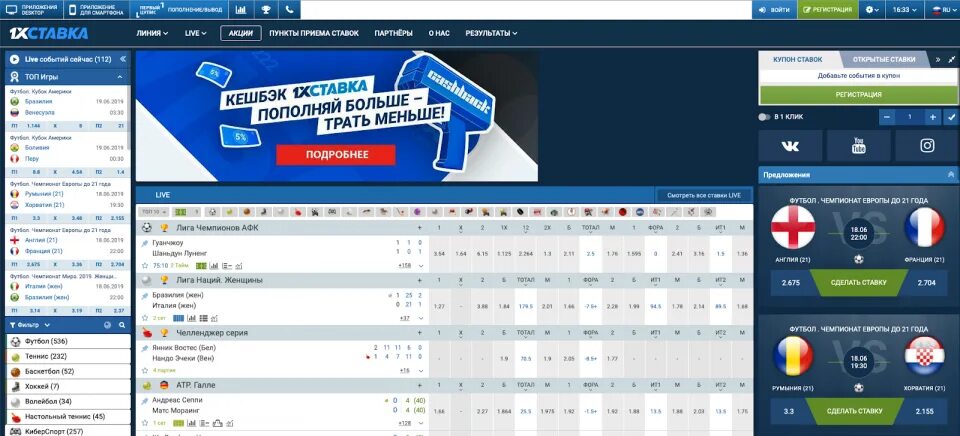Click odds 2.155 on the Хорватия offer card
This screenshot has height=436, width=960.
click(x=924, y=412)
